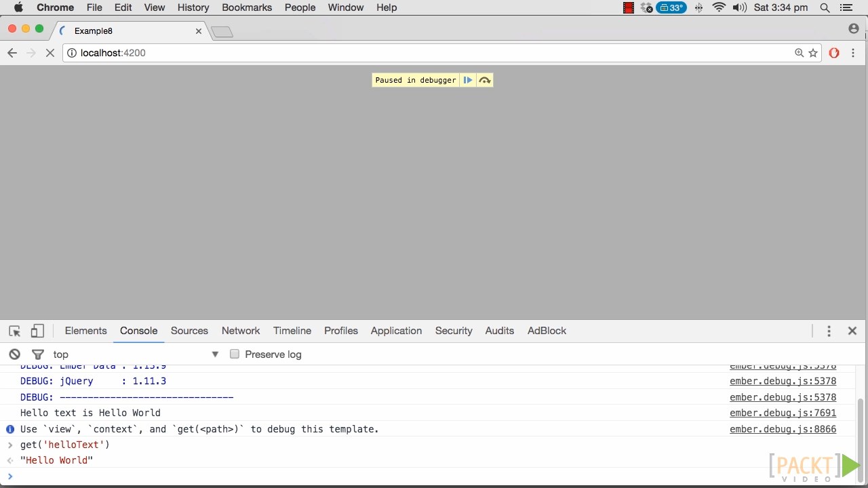Image resolution: width=868 pixels, height=488 pixels.
Task: Focus the console input prompt
Action: coord(434,476)
